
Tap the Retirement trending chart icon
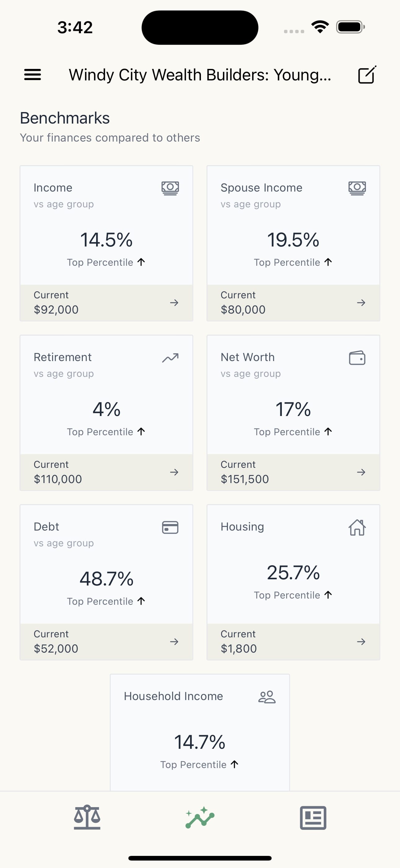[170, 358]
